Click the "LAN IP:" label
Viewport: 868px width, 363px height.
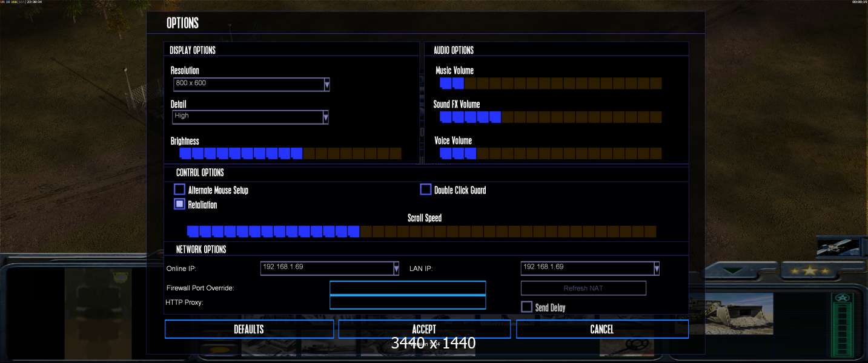point(421,268)
